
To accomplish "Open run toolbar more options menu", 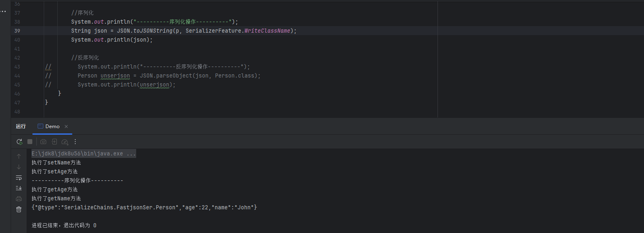I will pyautogui.click(x=75, y=142).
